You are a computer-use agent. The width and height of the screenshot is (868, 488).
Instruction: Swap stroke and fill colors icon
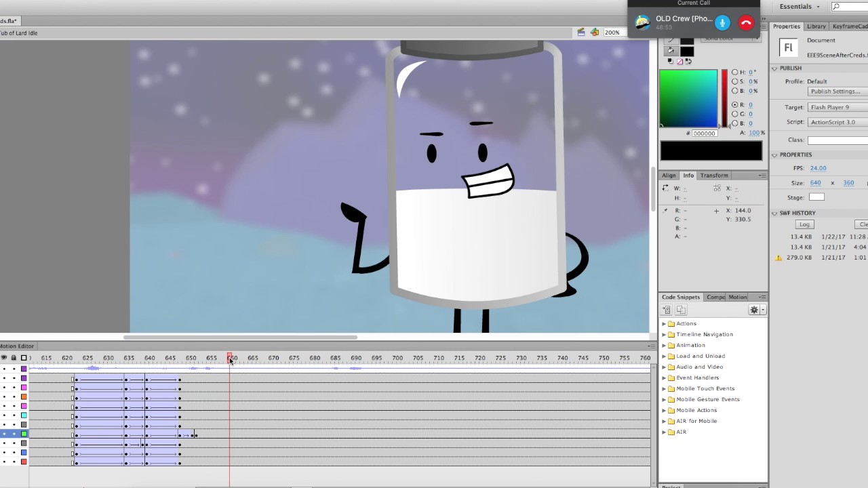(x=689, y=62)
